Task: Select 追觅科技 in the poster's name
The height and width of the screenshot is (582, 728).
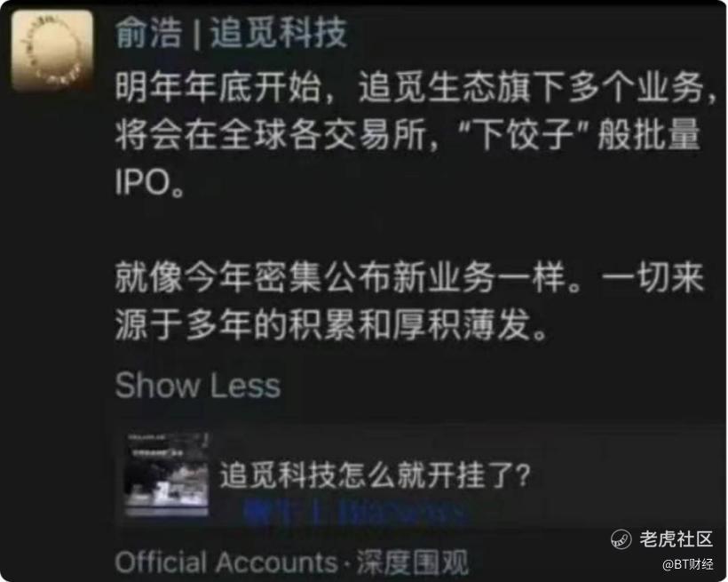Action: pyautogui.click(x=279, y=33)
